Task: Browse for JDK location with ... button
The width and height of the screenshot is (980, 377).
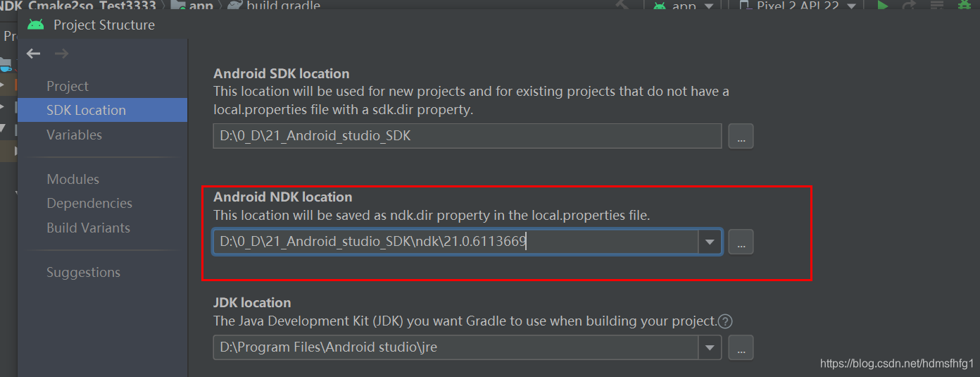Action: 741,347
